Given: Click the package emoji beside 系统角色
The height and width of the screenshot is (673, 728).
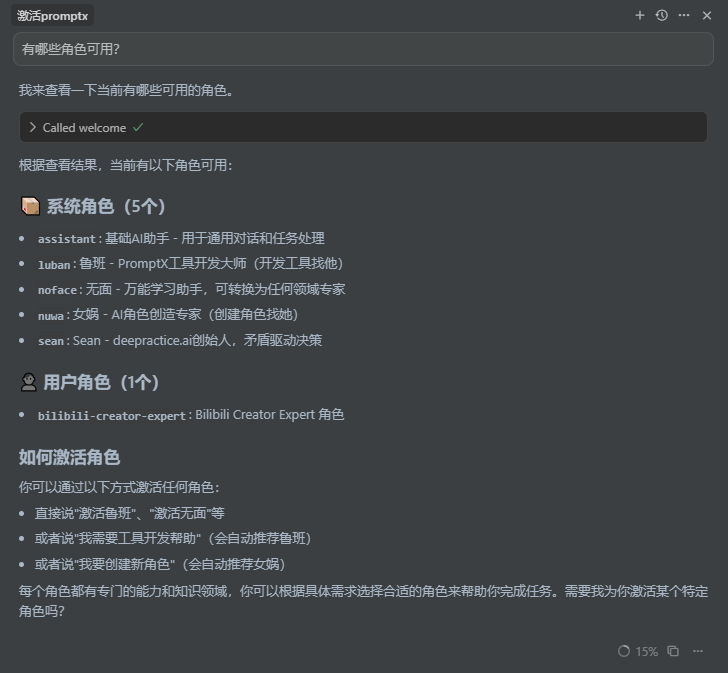Looking at the screenshot, I should click(x=31, y=206).
